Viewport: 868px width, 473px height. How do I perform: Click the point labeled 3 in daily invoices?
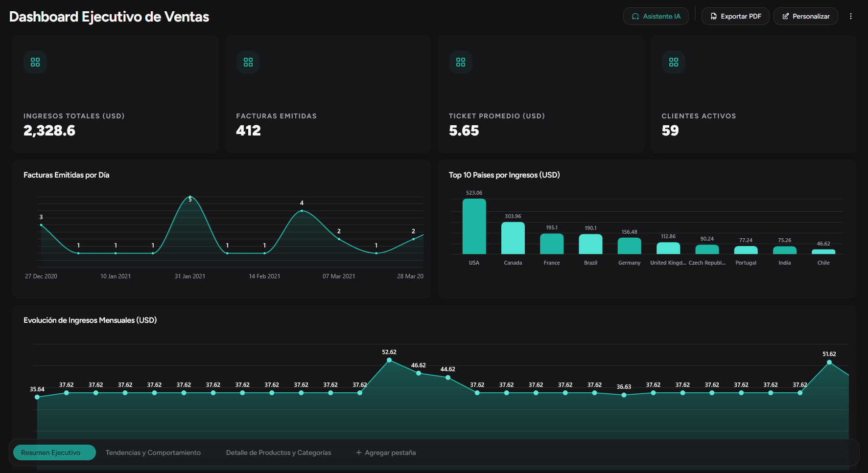pyautogui.click(x=41, y=225)
